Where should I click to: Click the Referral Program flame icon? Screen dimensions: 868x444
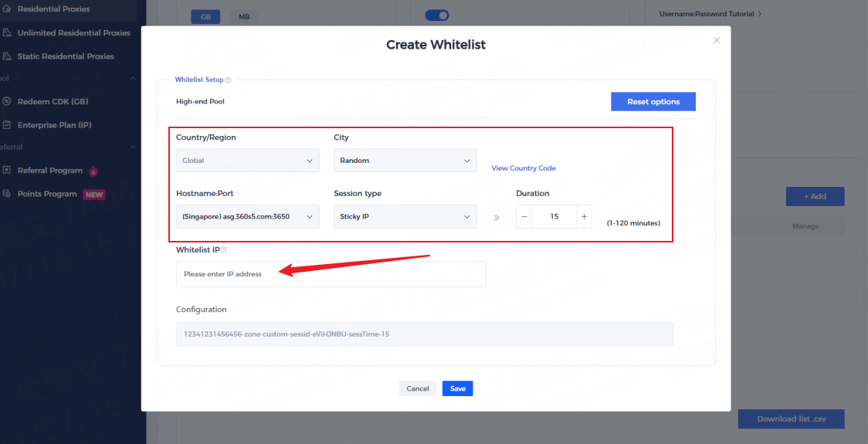tap(93, 171)
